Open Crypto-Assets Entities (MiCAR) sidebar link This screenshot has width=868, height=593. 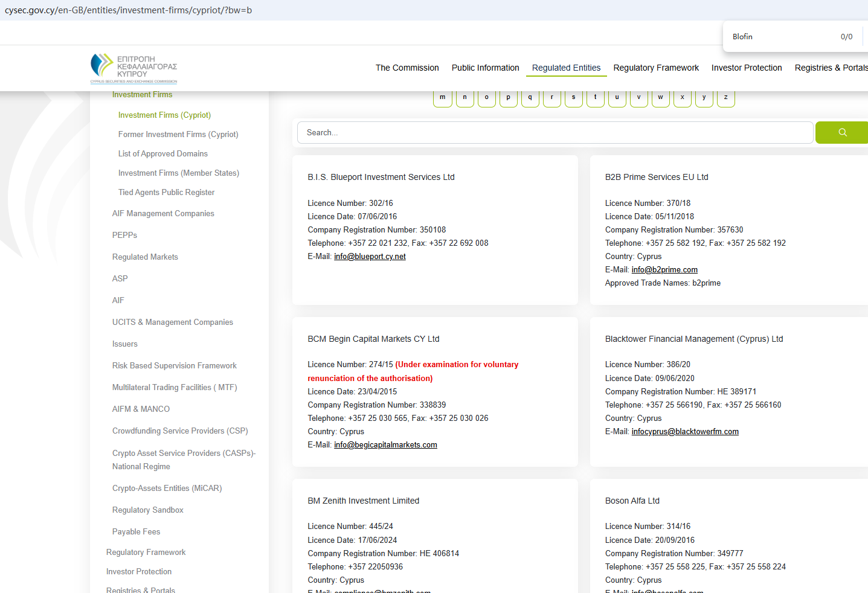(167, 489)
